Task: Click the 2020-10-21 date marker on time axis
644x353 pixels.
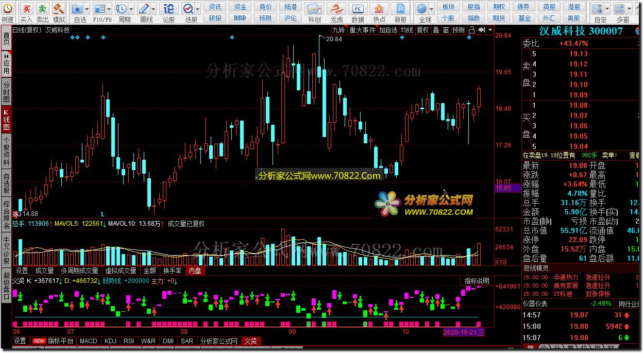Action: [x=464, y=332]
